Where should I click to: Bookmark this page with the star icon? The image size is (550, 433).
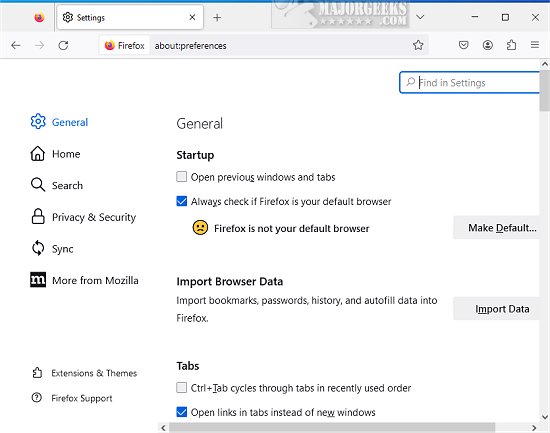coord(418,45)
